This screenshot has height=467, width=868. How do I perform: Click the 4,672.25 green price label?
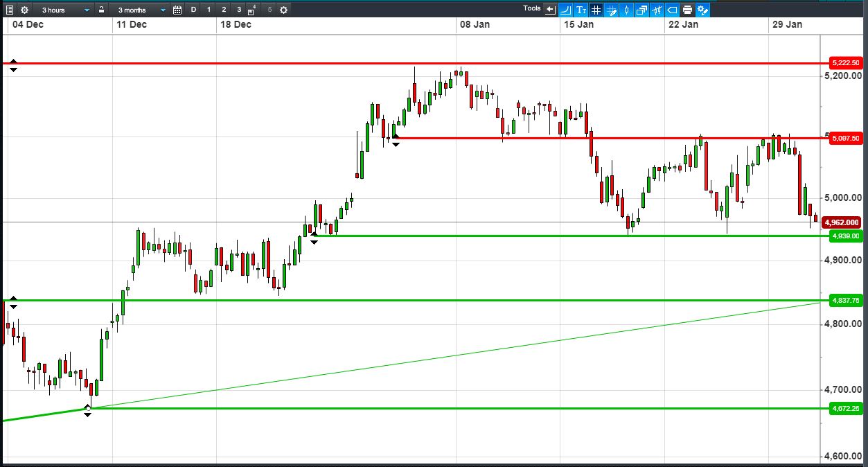click(845, 408)
